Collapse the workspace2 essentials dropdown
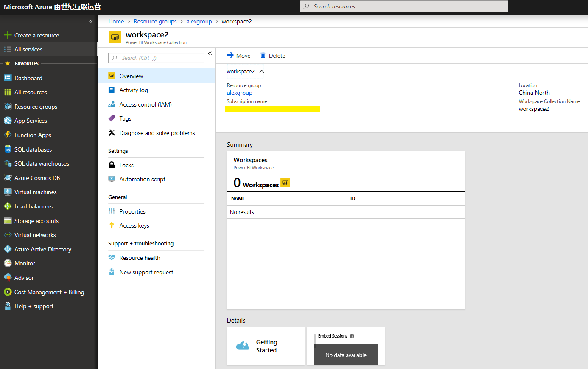The width and height of the screenshot is (588, 369). click(x=261, y=71)
